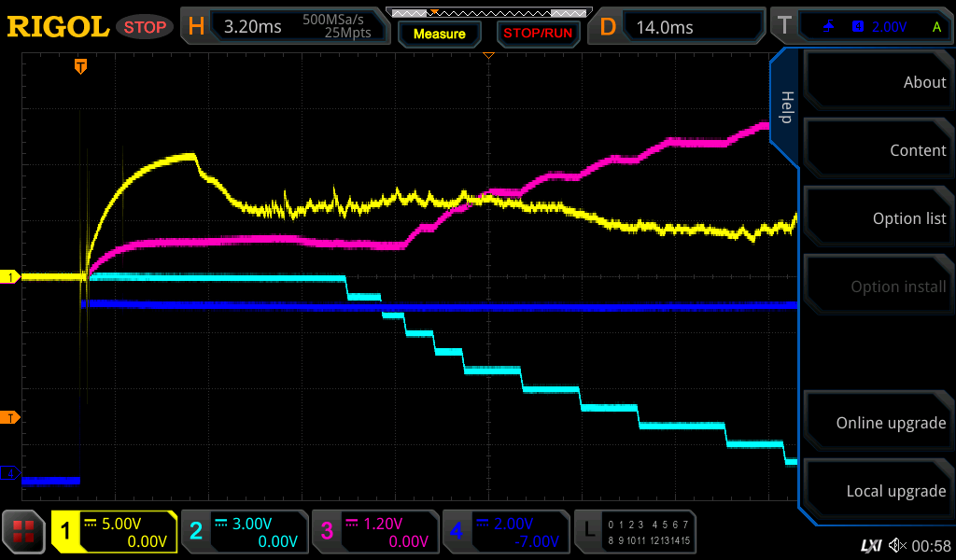Toggle channel 2 with 3.00V scale
This screenshot has height=560, width=956.
[x=244, y=532]
